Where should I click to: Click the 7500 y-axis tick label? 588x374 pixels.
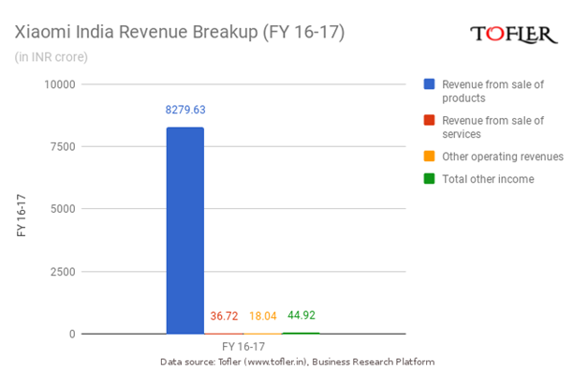63,147
